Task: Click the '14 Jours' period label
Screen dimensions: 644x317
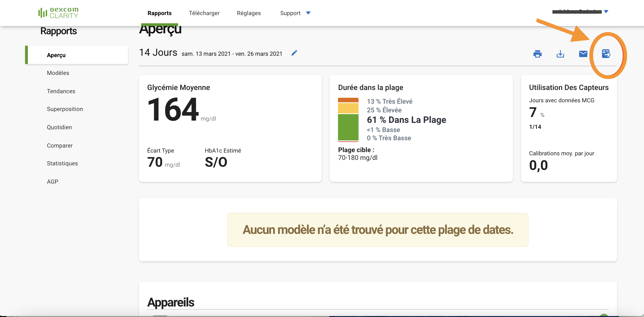Action: click(158, 53)
